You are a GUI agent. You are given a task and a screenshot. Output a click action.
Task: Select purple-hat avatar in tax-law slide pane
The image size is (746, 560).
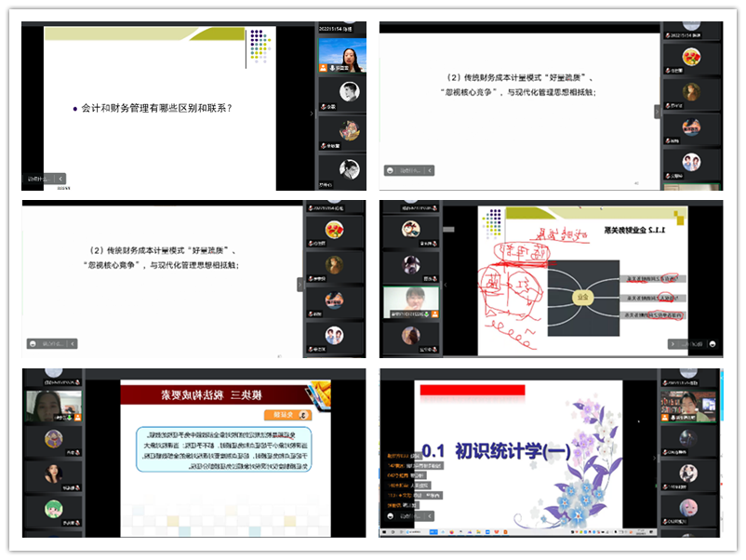54,439
